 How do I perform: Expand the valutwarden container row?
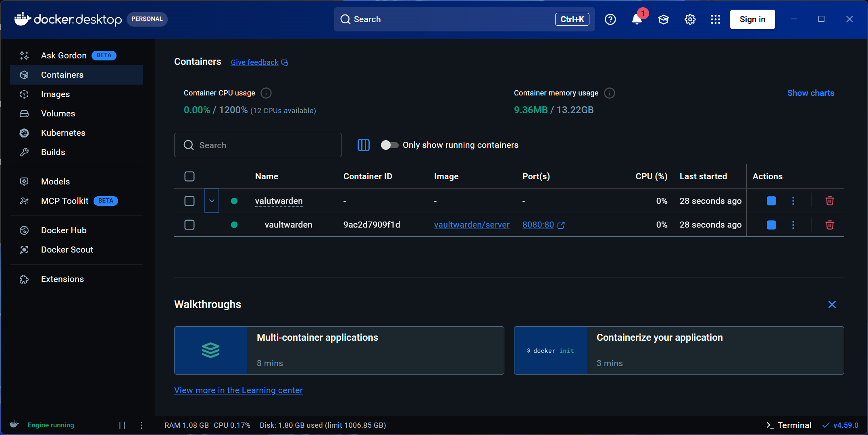pos(211,201)
